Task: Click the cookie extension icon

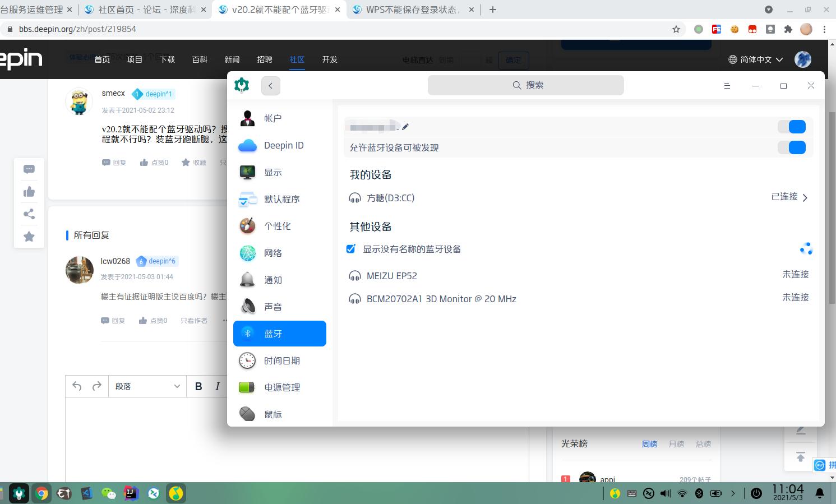Action: click(735, 29)
